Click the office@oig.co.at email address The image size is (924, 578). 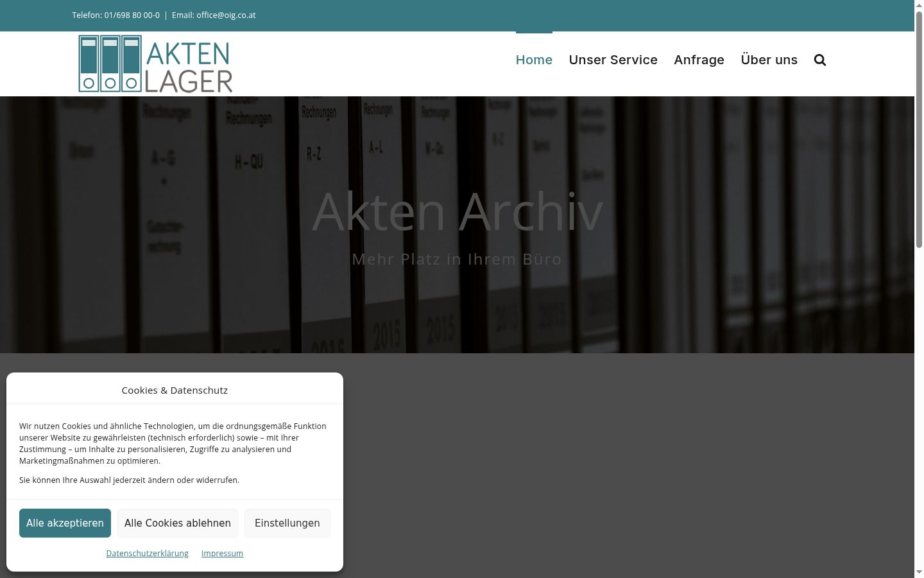click(x=226, y=15)
